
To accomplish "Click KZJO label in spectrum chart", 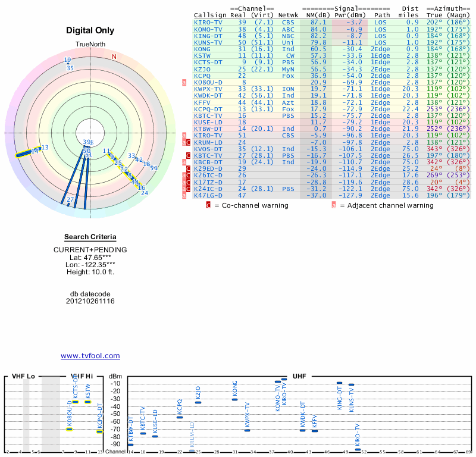I will pos(198,393).
